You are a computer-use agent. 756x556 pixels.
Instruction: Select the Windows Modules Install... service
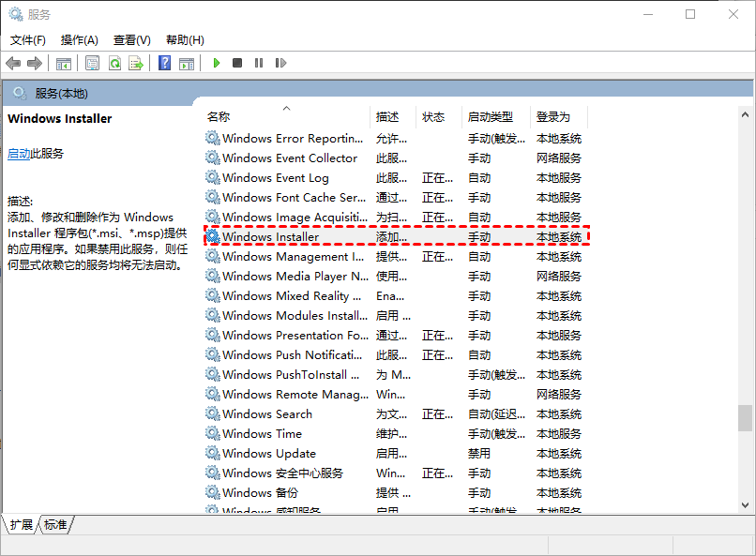[396, 316]
